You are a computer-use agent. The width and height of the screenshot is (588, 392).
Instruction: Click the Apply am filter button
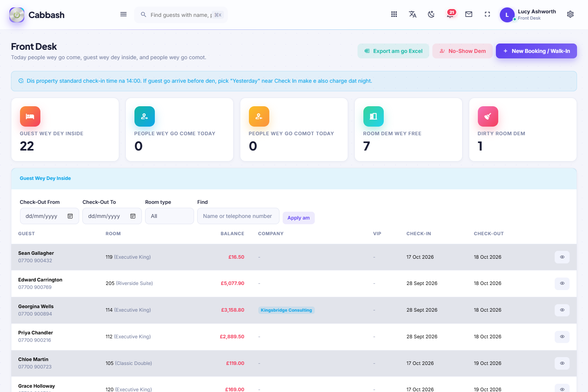point(299,218)
